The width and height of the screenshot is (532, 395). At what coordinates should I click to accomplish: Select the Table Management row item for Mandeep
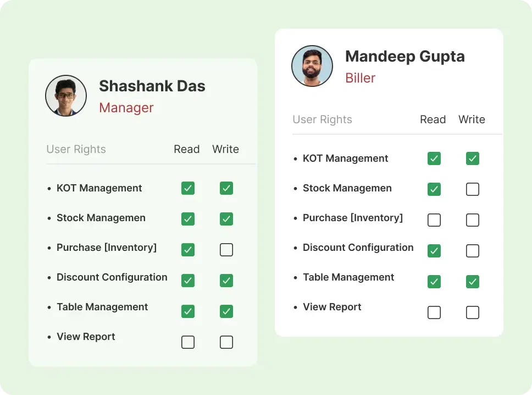[x=348, y=277]
